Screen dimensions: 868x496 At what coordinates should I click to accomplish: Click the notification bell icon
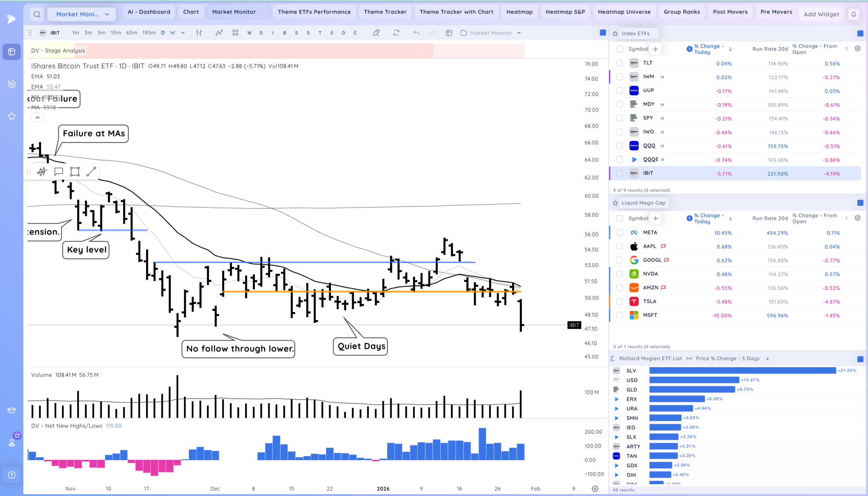(x=854, y=14)
